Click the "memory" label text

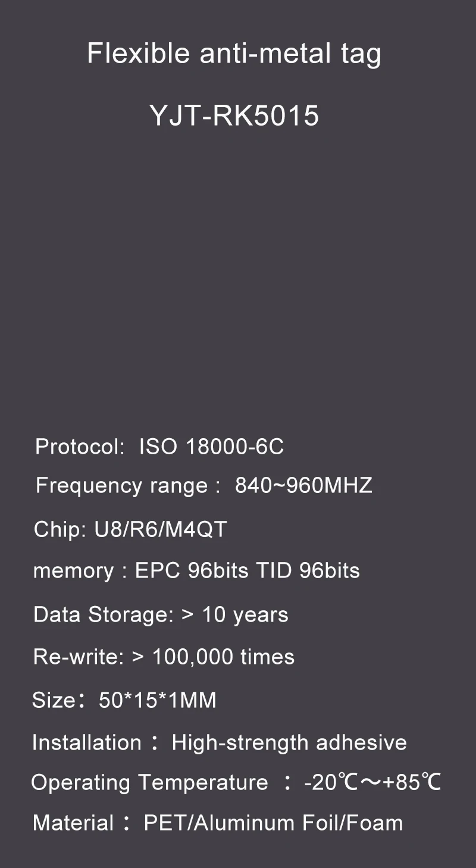coord(73,571)
